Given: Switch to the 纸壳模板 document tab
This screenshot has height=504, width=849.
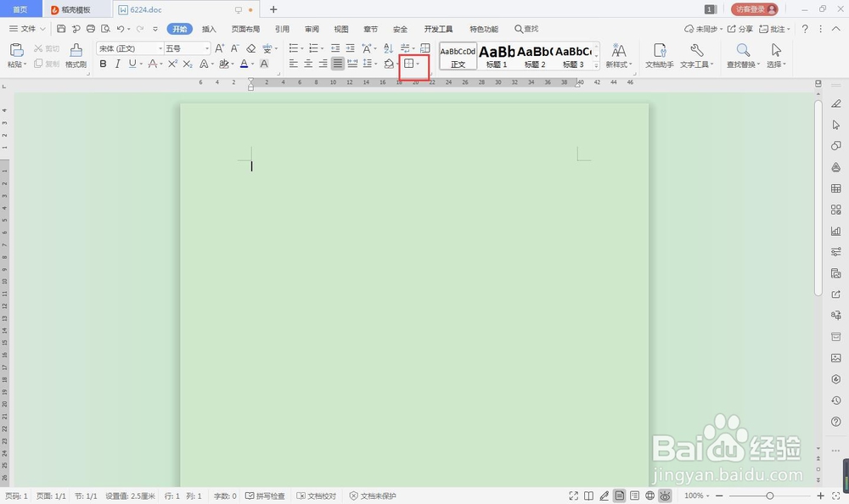Looking at the screenshot, I should (76, 9).
